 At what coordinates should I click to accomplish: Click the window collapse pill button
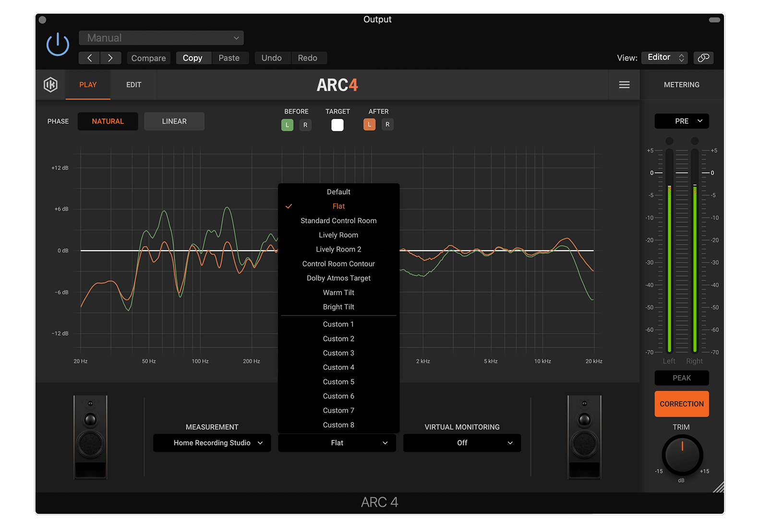(714, 20)
